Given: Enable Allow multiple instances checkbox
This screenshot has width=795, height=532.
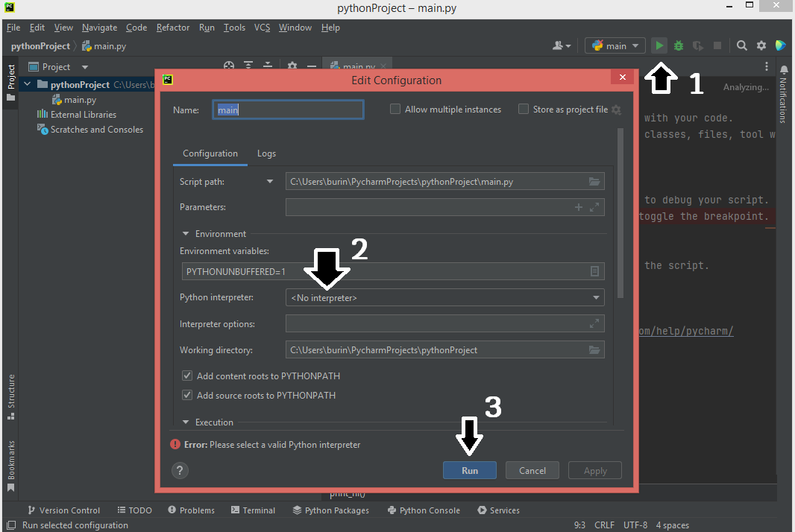Looking at the screenshot, I should coord(395,109).
